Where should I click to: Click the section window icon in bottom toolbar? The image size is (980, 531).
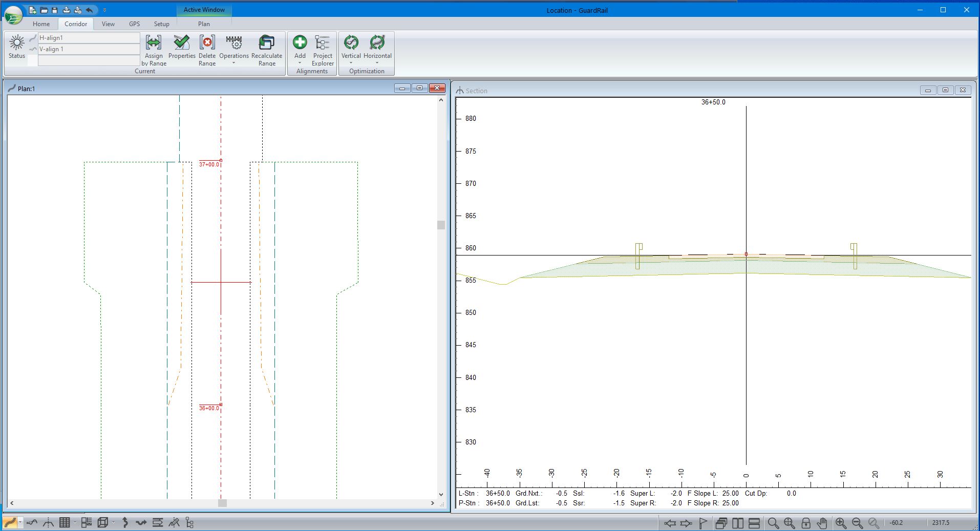(48, 523)
